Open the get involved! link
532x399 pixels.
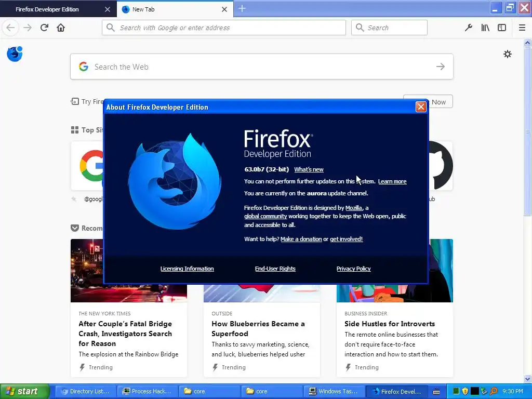(x=347, y=239)
